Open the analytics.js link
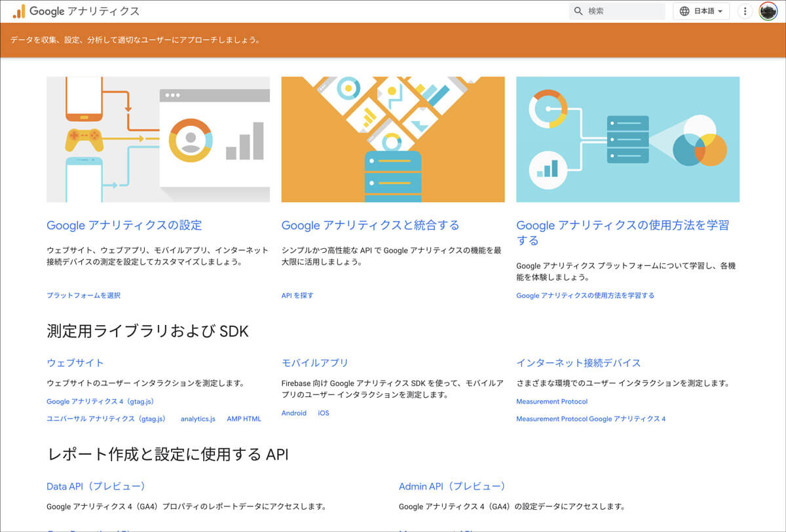This screenshot has height=532, width=786. 198,419
